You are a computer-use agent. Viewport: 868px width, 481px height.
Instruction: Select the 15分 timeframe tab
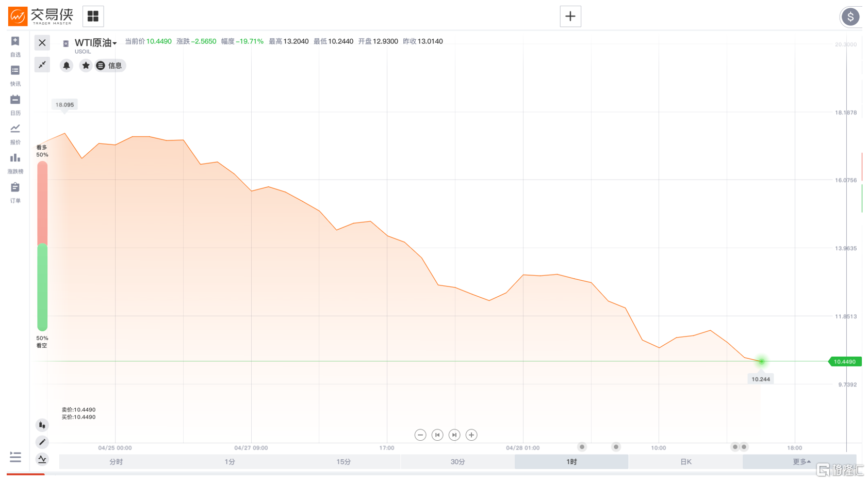point(343,462)
